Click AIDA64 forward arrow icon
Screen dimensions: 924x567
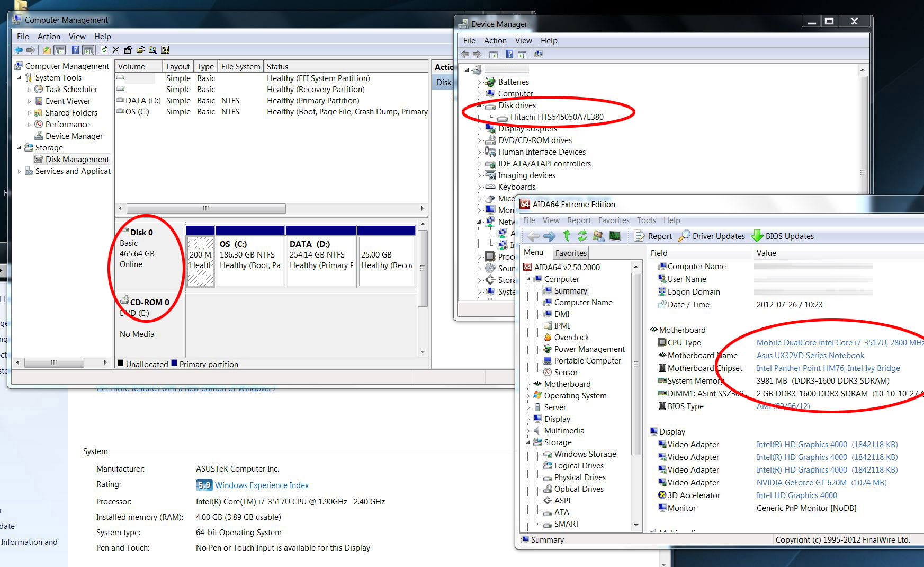coord(550,236)
